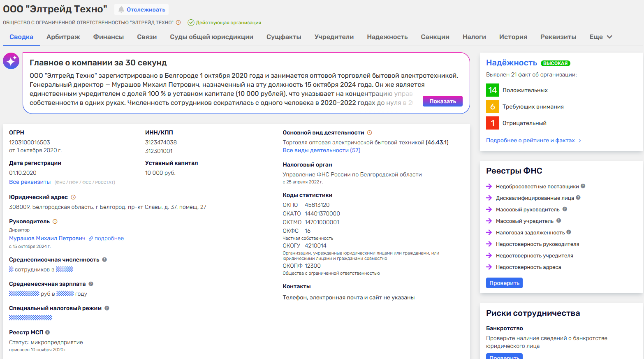Click arrow icon before Недостоверность учредителя

[x=489, y=255]
